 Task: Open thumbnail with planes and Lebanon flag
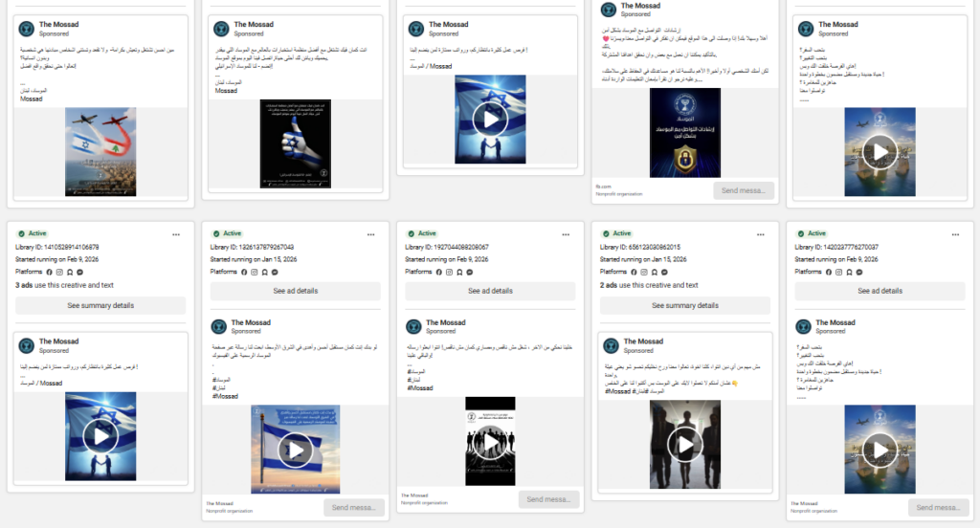pos(100,151)
